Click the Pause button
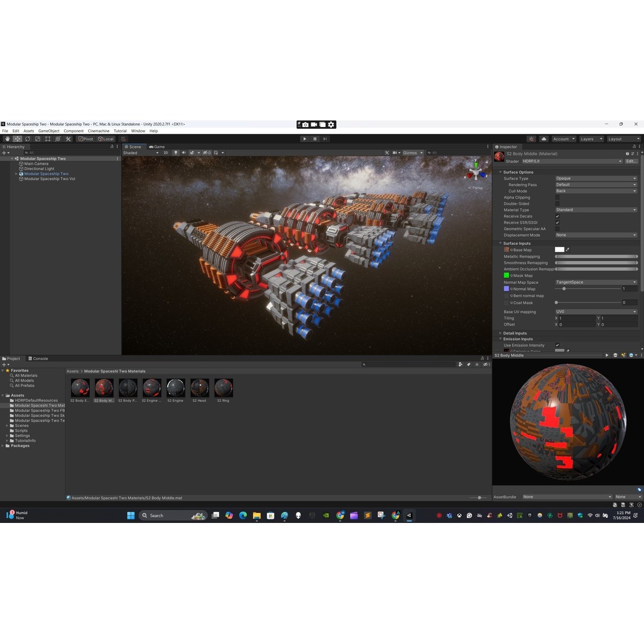The width and height of the screenshot is (644, 644). (315, 139)
